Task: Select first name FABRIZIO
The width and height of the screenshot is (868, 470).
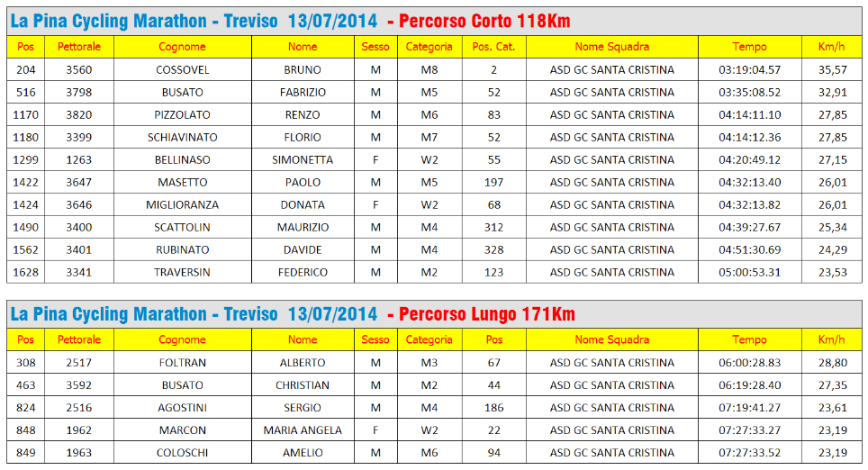Action: tap(303, 93)
